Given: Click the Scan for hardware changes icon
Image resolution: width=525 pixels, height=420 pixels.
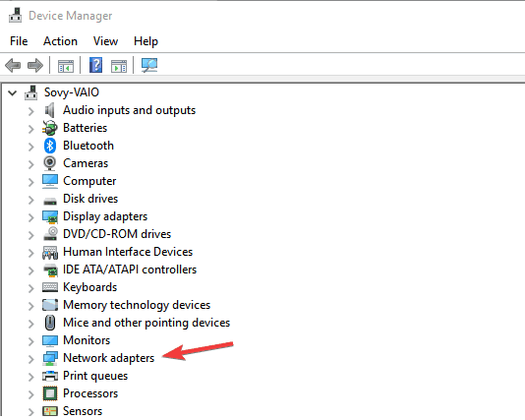Looking at the screenshot, I should pyautogui.click(x=149, y=65).
